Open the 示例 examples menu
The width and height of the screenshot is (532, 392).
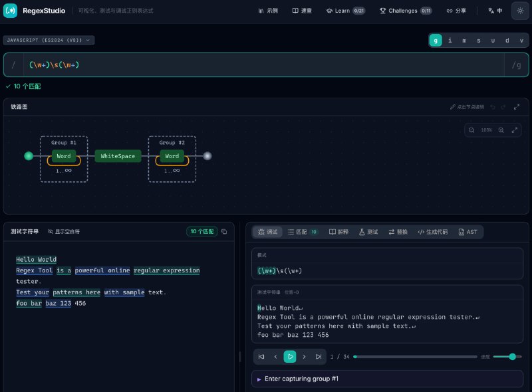(268, 11)
